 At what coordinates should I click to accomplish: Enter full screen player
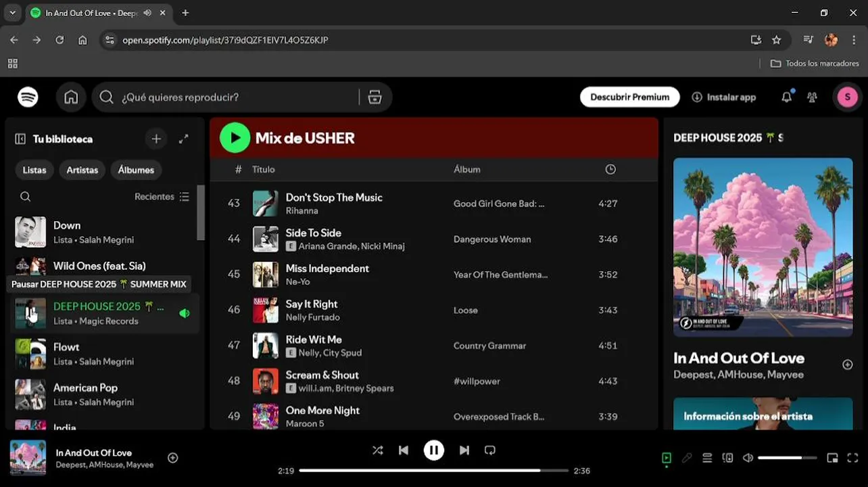tap(852, 458)
